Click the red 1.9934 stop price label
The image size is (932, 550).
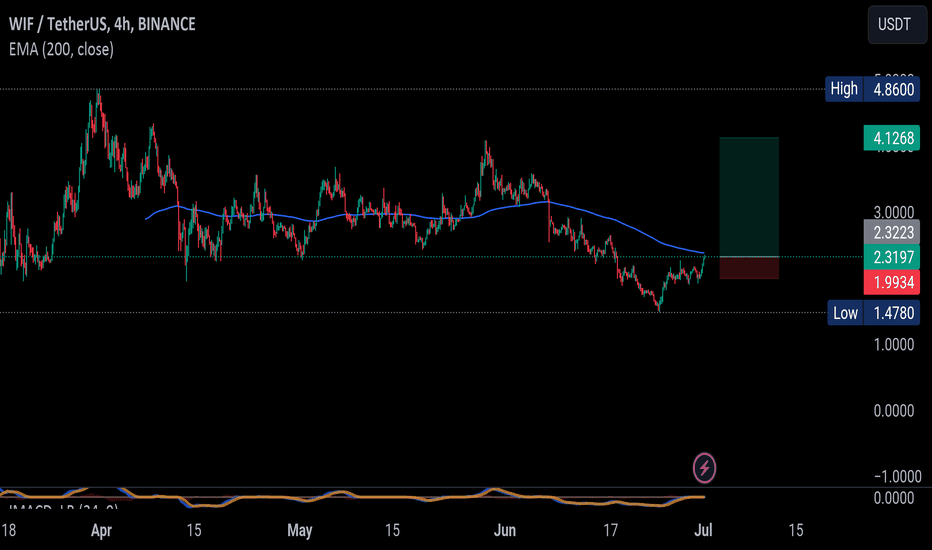click(x=892, y=282)
